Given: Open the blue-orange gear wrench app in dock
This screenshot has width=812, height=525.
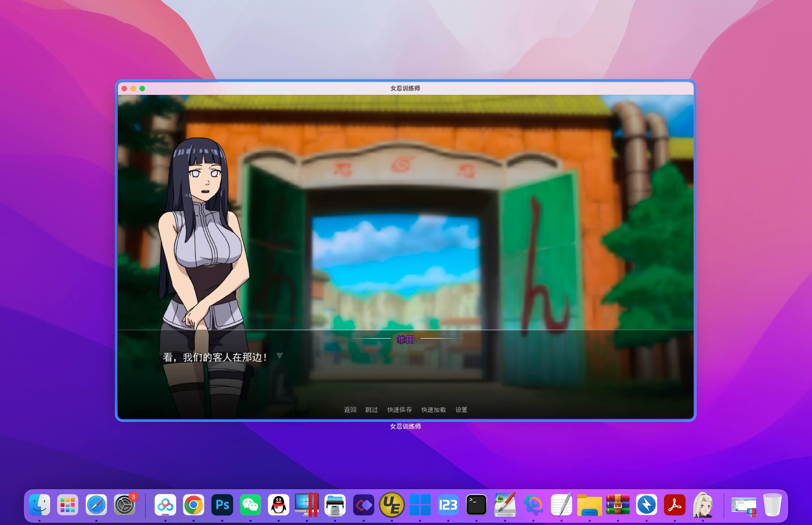Looking at the screenshot, I should pyautogui.click(x=533, y=504).
